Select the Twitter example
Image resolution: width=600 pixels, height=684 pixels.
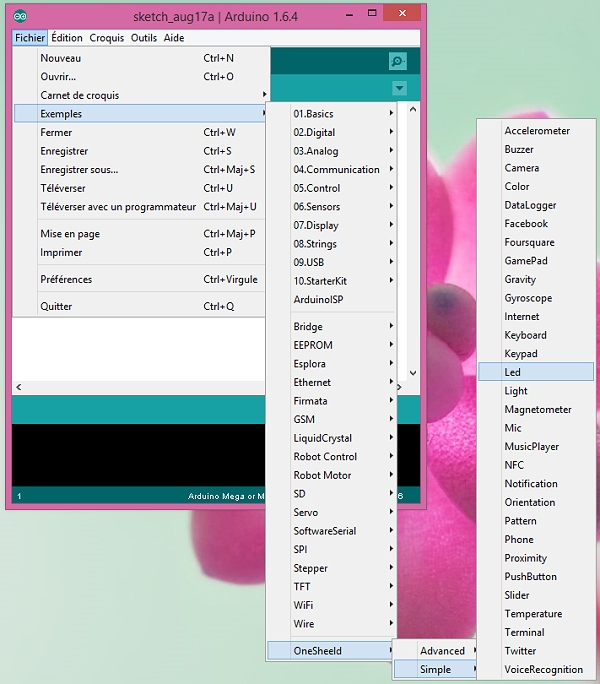click(536, 651)
